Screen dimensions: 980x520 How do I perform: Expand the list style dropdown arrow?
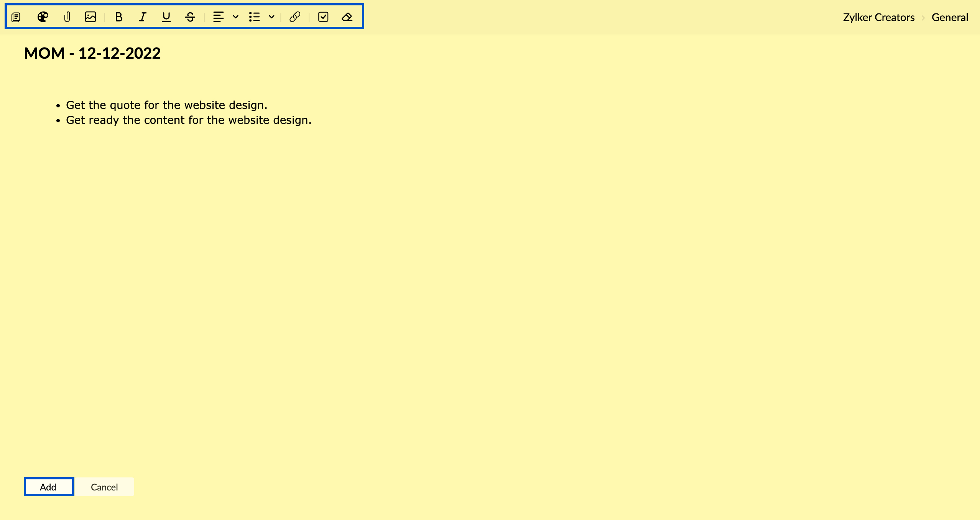(271, 17)
